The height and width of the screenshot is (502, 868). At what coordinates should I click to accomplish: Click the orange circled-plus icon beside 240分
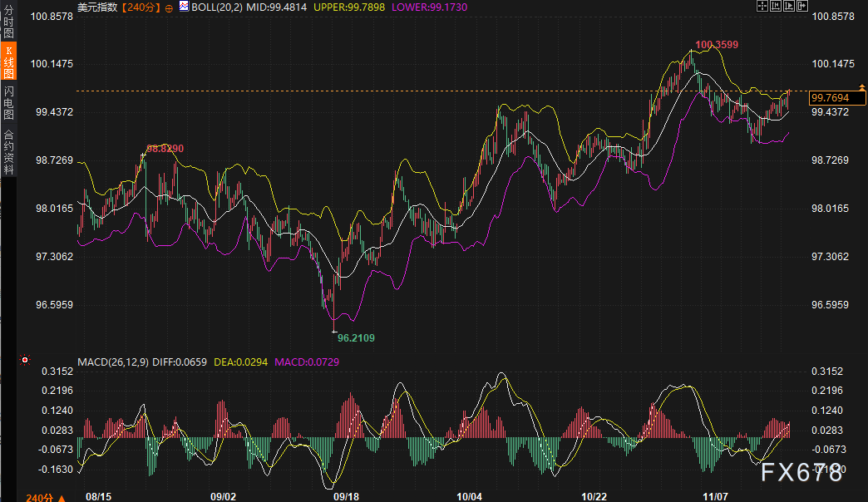(x=170, y=7)
